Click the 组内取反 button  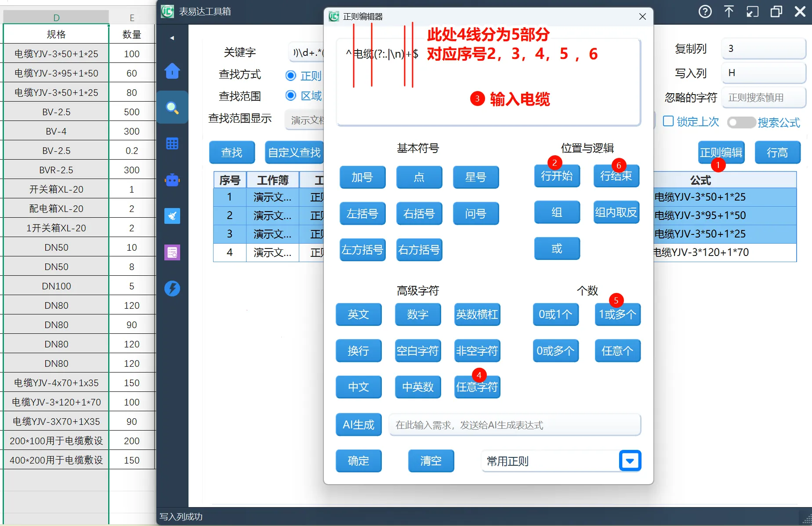click(616, 212)
